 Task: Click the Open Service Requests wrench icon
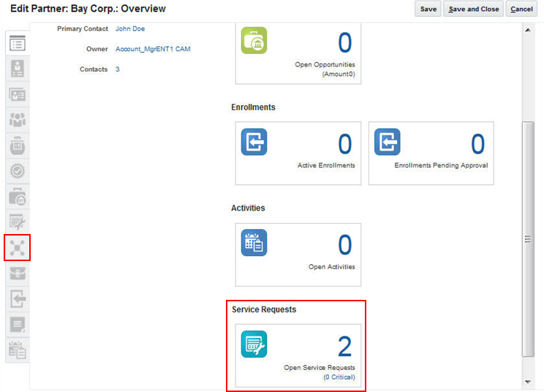(x=254, y=344)
